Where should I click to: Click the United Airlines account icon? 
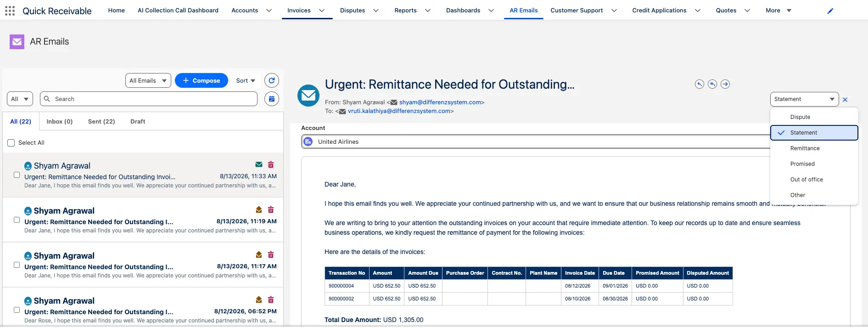[308, 141]
